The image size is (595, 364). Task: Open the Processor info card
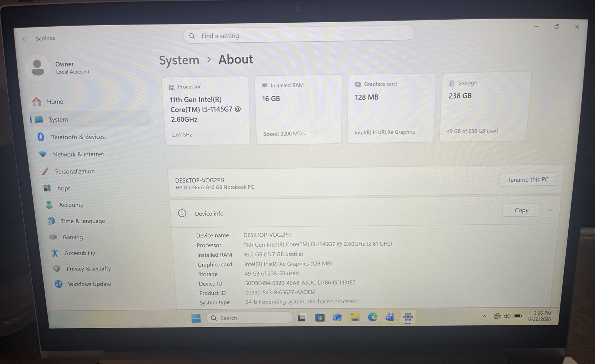coord(208,110)
